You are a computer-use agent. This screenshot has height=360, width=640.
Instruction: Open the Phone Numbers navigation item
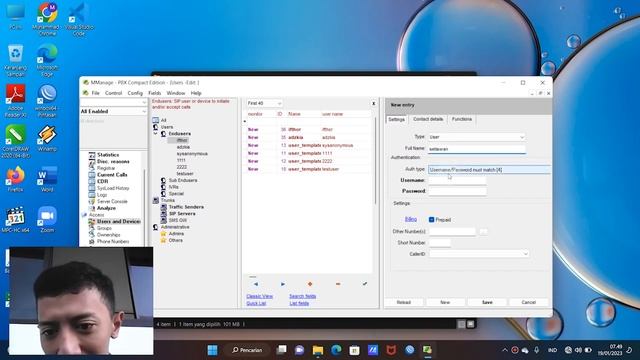tap(113, 241)
